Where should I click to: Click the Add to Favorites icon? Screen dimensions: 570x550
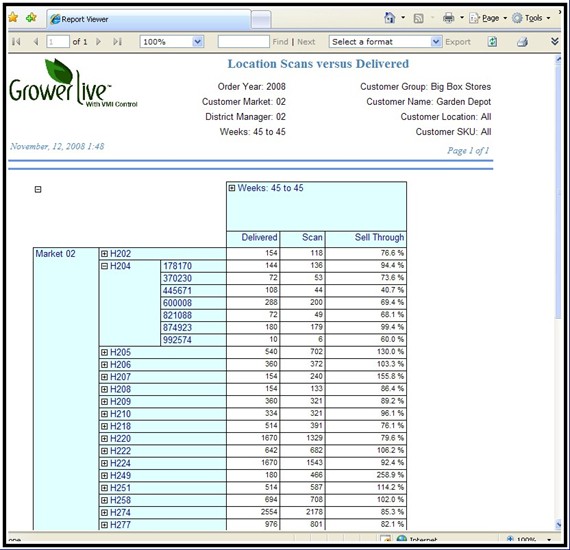click(x=31, y=17)
